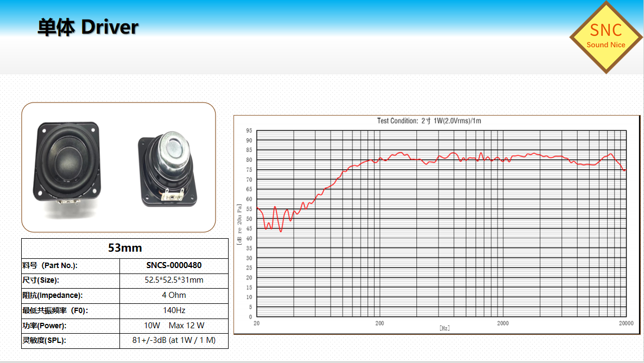
Task: Click the "单体 Driver" slide heading
Action: [x=88, y=27]
